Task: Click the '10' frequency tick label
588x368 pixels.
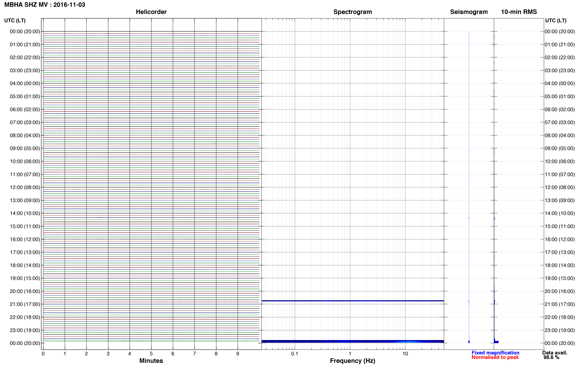Action: pyautogui.click(x=405, y=354)
